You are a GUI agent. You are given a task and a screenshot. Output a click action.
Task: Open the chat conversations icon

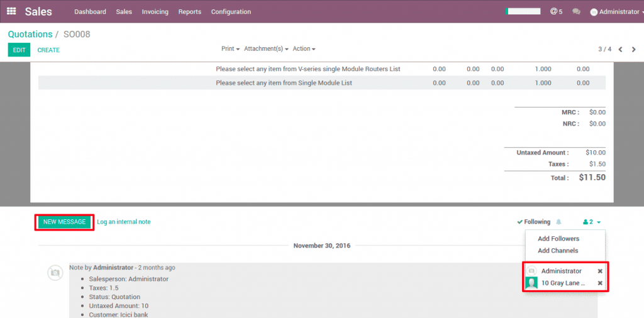click(576, 11)
